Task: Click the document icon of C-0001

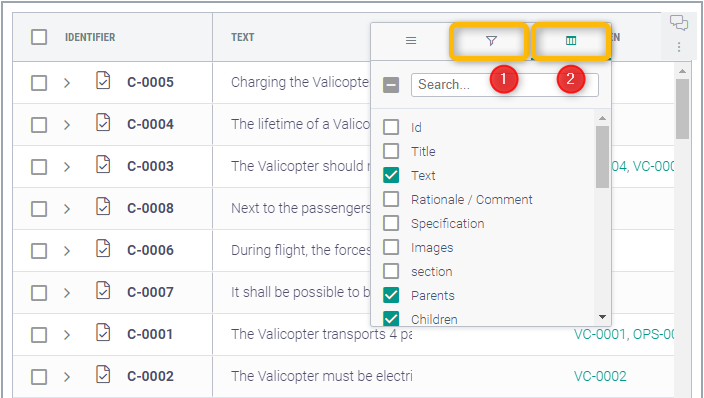Action: 103,333
